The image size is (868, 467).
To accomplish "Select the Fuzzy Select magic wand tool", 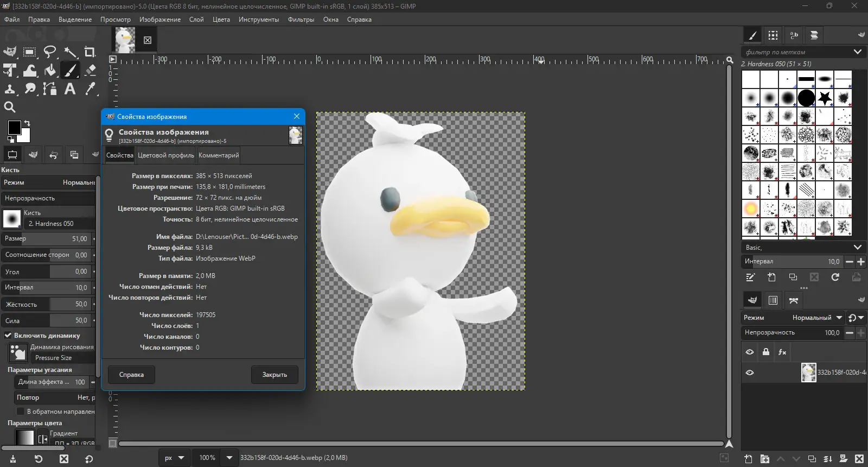I will click(x=70, y=52).
